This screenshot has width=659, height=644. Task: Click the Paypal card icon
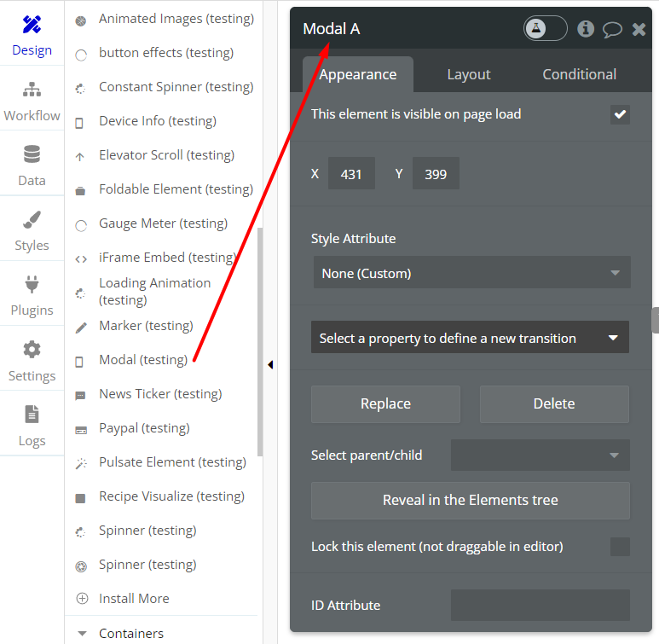click(81, 430)
